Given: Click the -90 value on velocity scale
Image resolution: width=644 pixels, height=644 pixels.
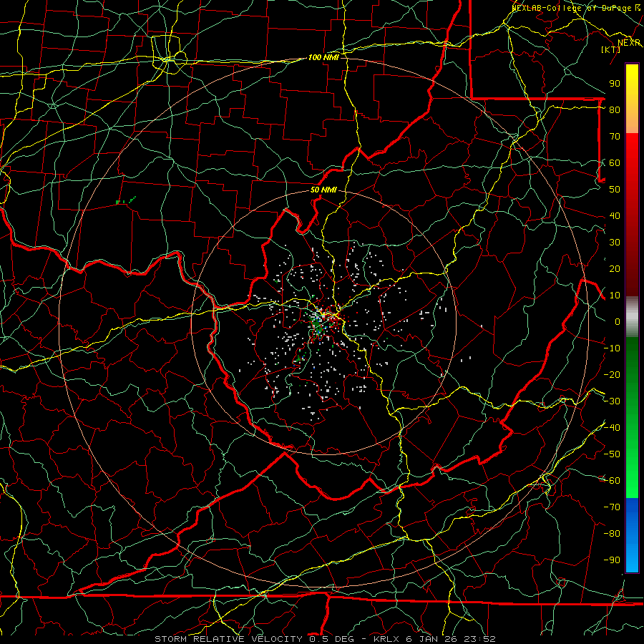Looking at the screenshot, I should click(612, 560).
